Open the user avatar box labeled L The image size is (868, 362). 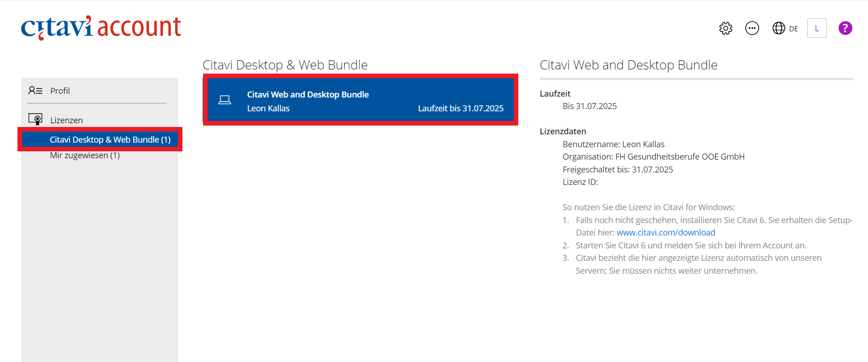817,29
